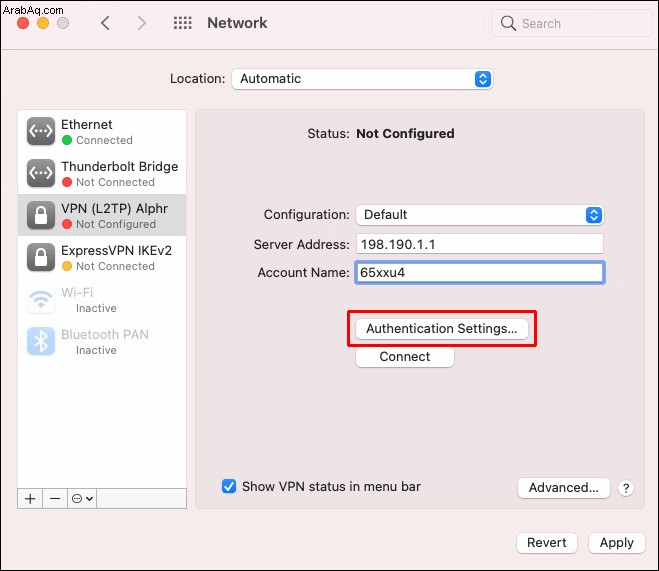Click the ExpressVPN IKEv2 lock icon
Viewport: 659px width, 571px height.
41,257
